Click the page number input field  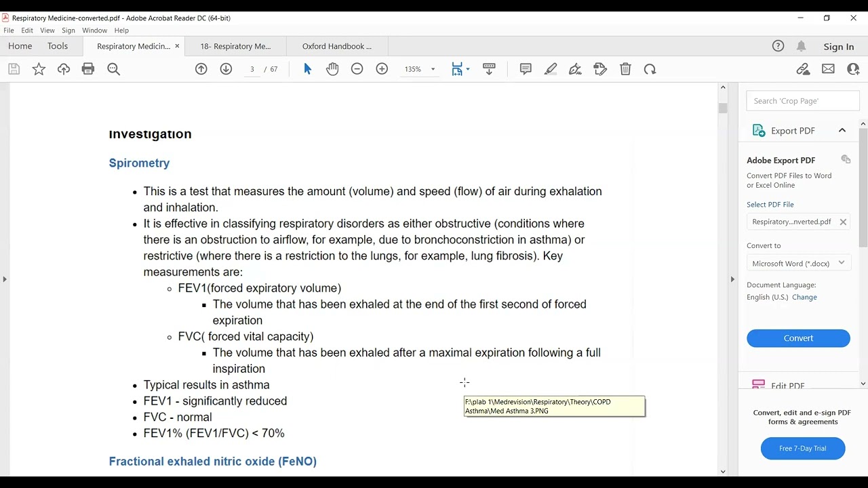coord(252,69)
